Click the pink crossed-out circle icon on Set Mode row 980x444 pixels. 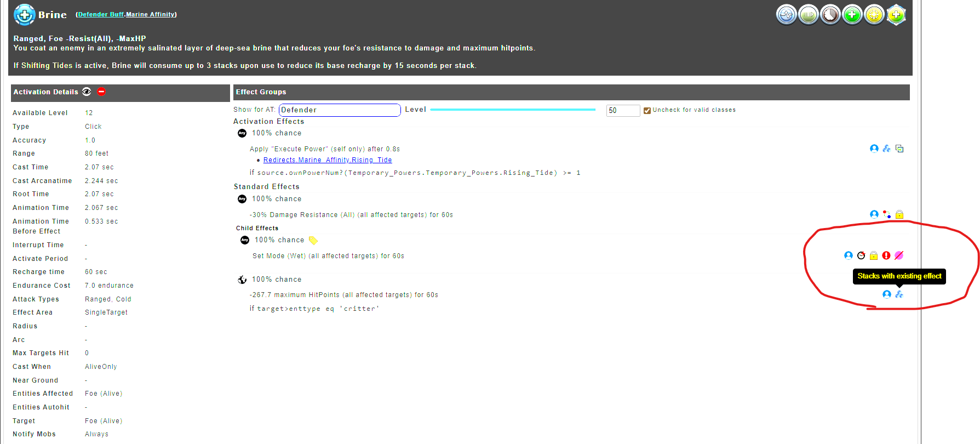[899, 255]
